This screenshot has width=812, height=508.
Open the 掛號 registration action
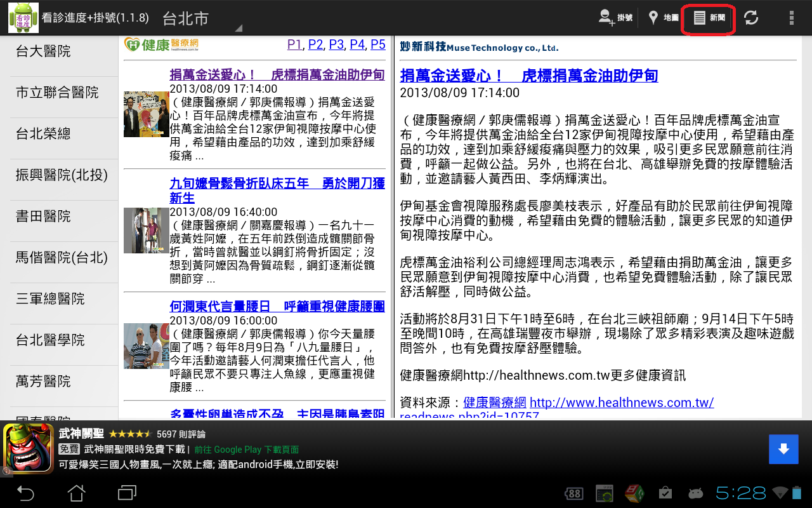pyautogui.click(x=615, y=18)
